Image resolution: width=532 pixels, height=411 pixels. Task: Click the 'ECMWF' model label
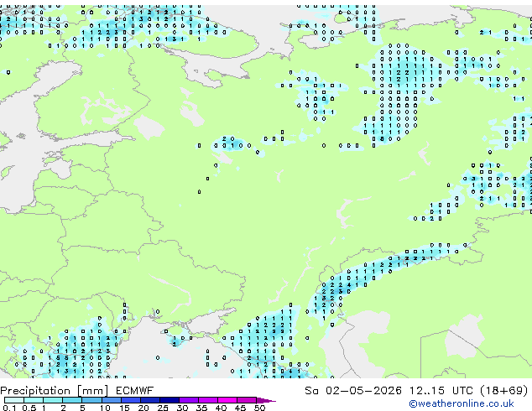pyautogui.click(x=135, y=391)
